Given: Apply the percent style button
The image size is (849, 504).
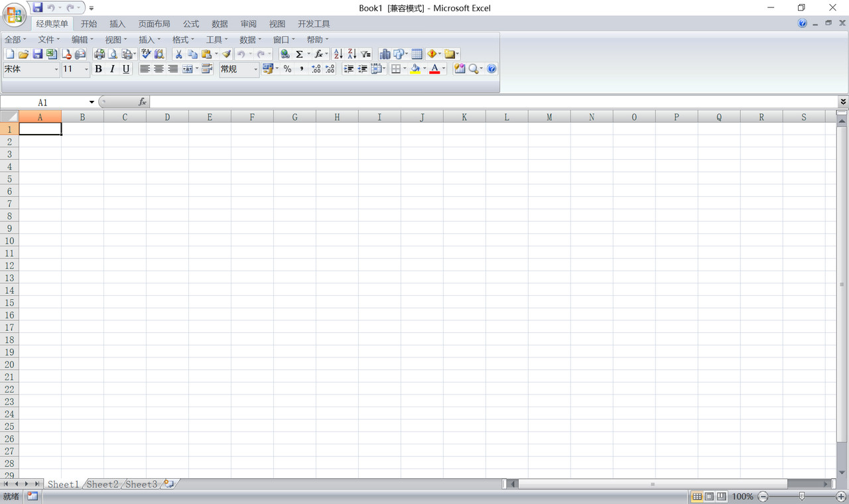Looking at the screenshot, I should (287, 69).
